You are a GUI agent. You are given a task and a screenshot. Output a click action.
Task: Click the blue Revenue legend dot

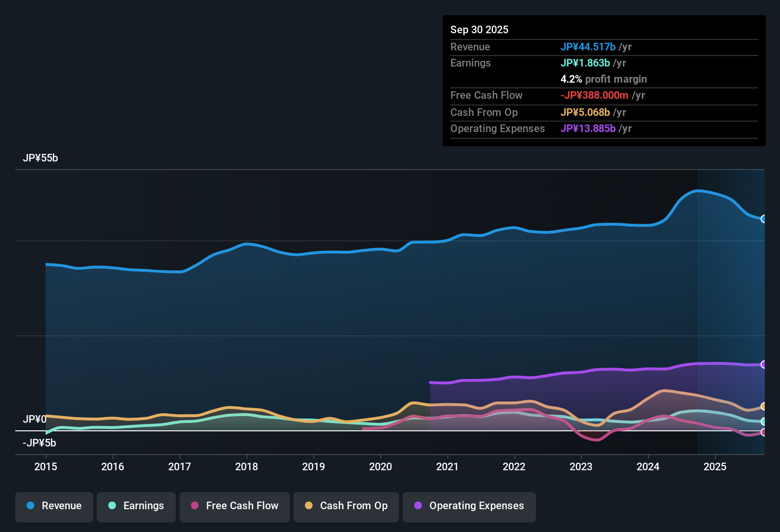[30, 506]
